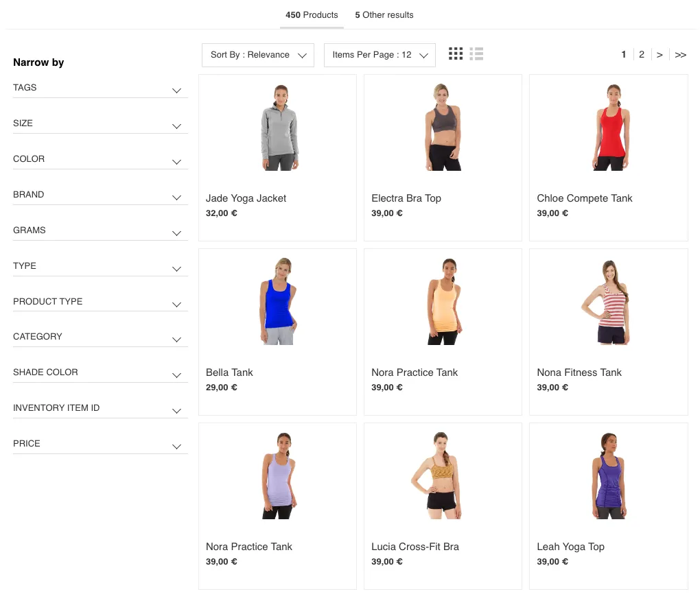
Task: Click the Leah Yoga Top title
Action: point(570,547)
